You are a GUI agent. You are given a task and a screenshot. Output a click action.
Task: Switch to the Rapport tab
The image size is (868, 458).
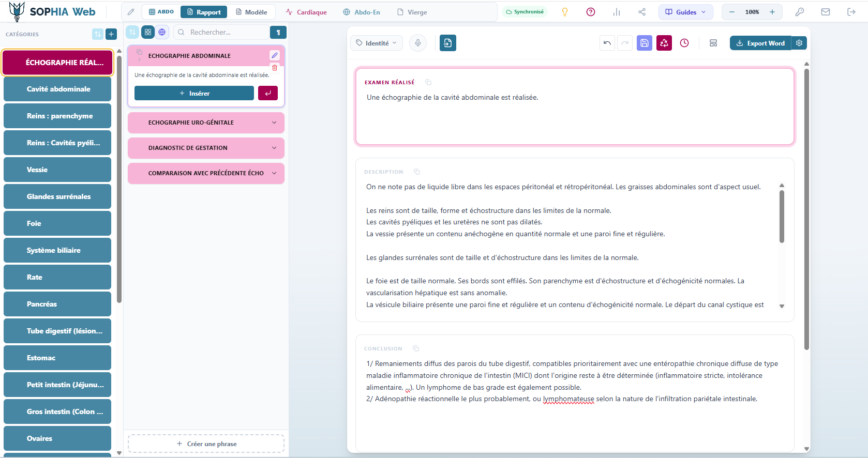[x=204, y=12]
